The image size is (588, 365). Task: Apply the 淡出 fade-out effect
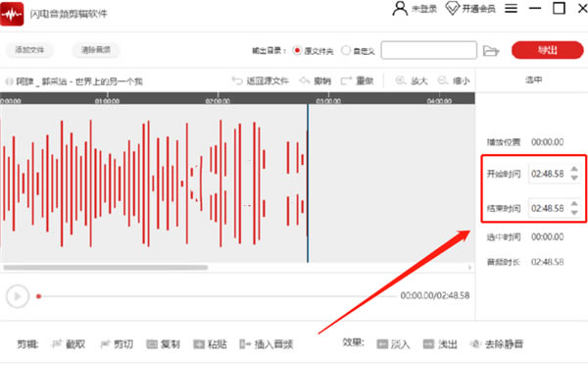click(x=440, y=344)
